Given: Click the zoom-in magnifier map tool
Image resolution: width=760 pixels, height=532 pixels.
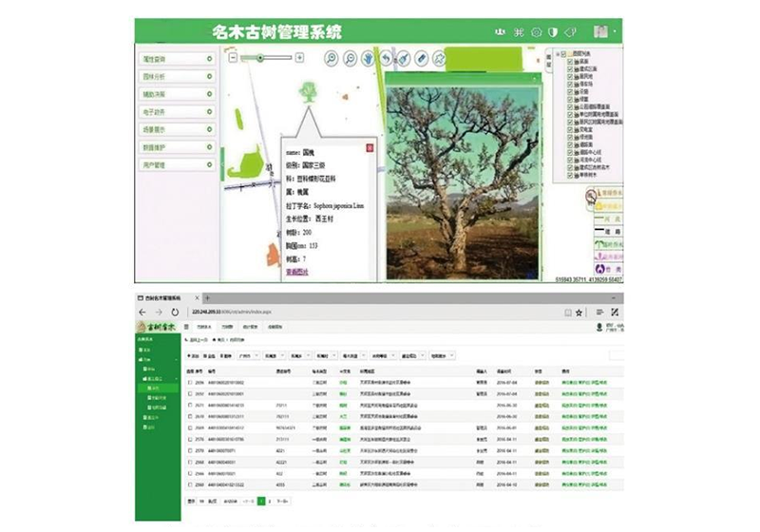Looking at the screenshot, I should point(332,59).
